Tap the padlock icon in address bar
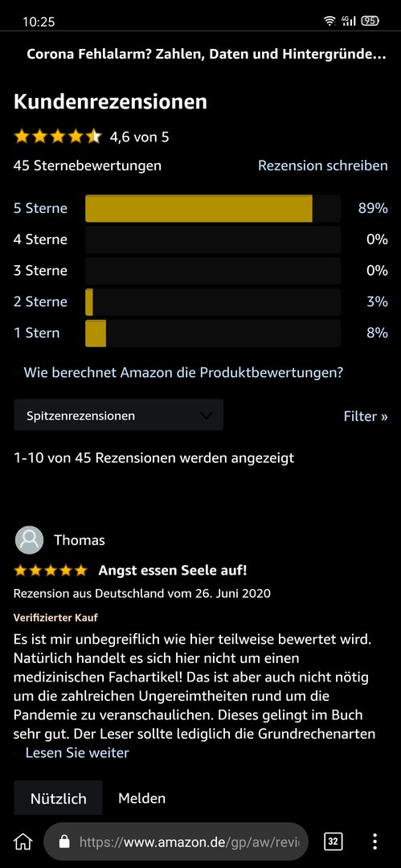Screen dimensions: 401x868 coord(64,842)
